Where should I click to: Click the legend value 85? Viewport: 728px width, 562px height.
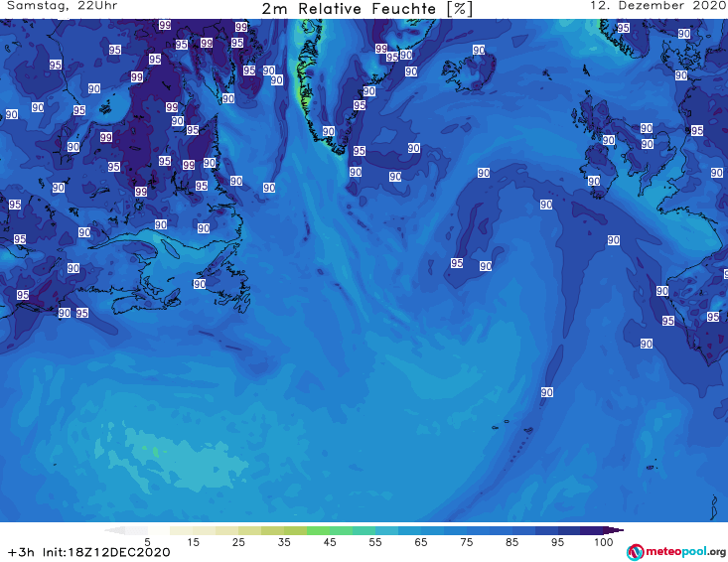tap(511, 542)
